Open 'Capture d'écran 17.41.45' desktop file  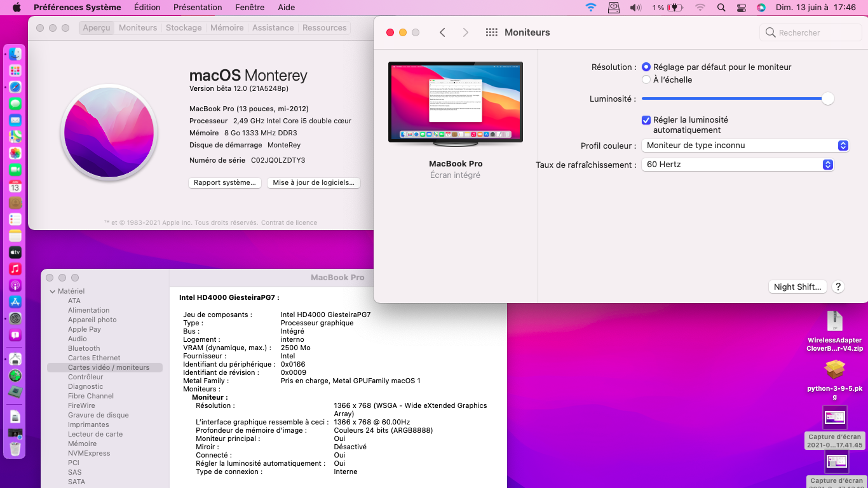834,427
